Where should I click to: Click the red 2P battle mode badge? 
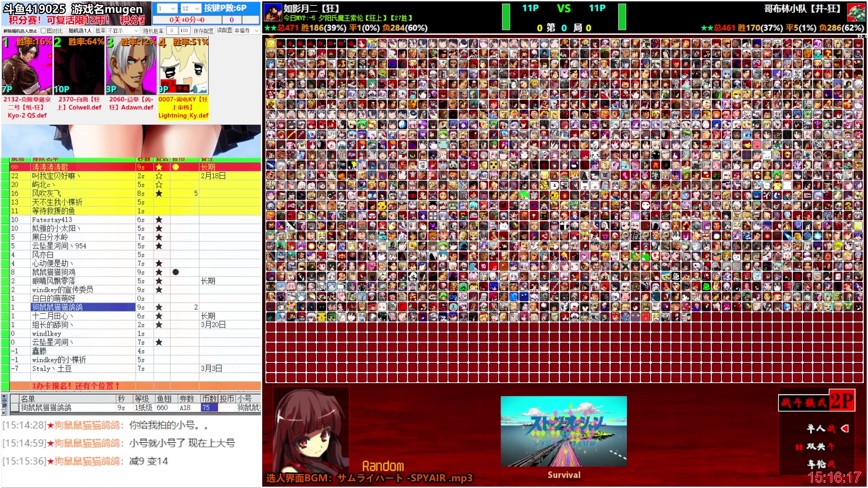pos(842,400)
